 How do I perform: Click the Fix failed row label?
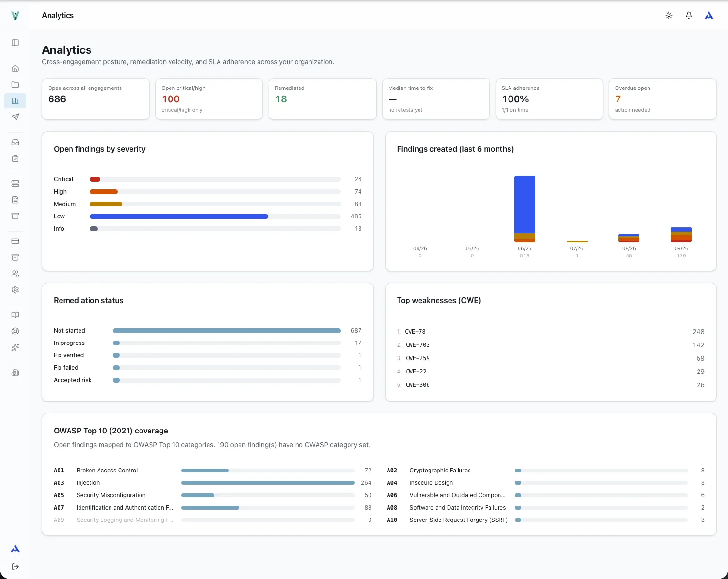(x=66, y=368)
